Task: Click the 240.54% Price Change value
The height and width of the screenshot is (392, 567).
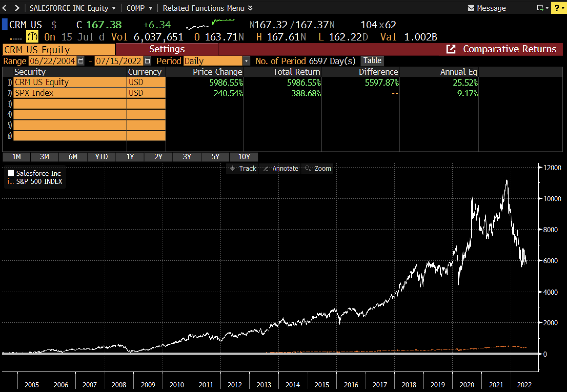Action: (x=228, y=93)
